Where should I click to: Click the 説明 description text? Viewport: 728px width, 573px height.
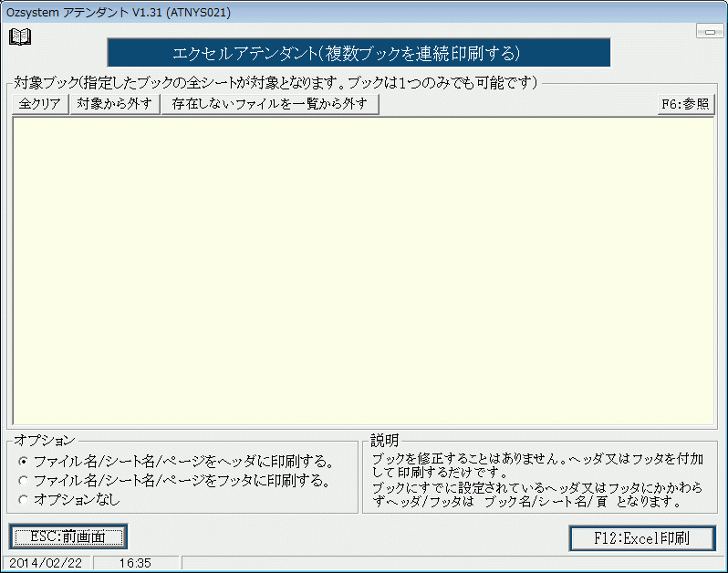tap(538, 480)
